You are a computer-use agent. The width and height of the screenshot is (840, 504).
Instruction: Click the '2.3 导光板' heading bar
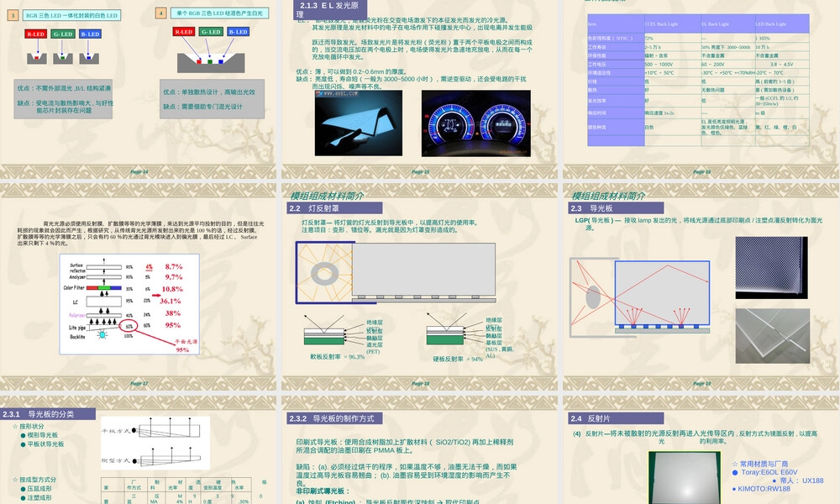point(616,208)
